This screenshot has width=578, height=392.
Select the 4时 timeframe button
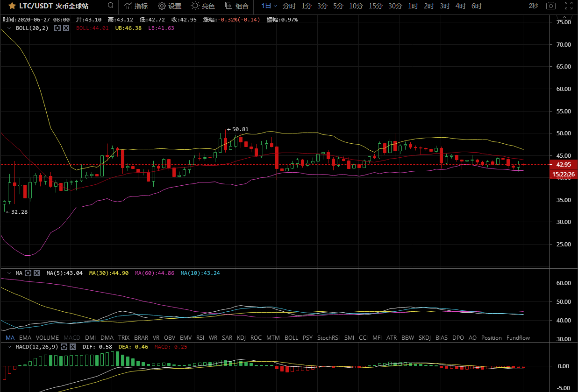460,6
